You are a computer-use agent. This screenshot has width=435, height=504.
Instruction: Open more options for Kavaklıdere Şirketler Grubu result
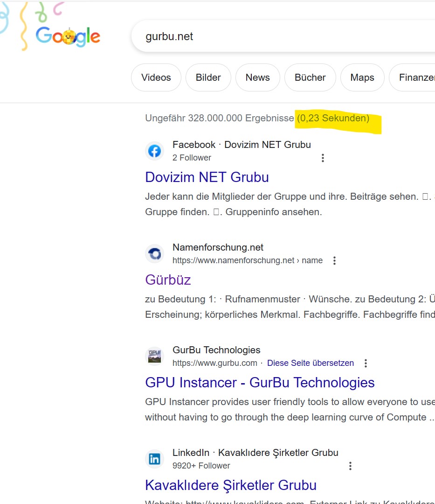pyautogui.click(x=350, y=466)
